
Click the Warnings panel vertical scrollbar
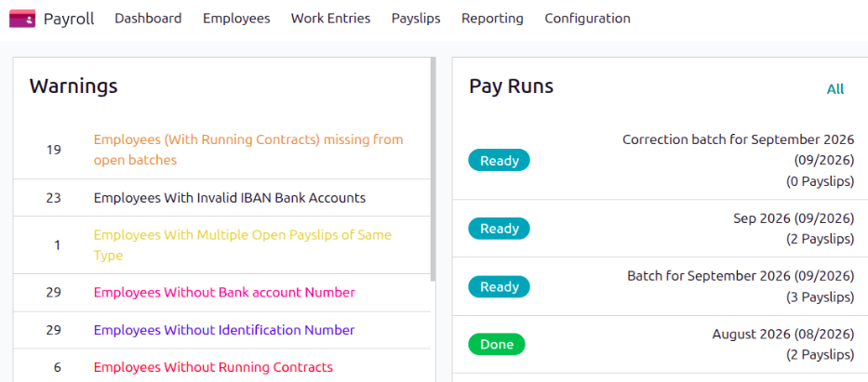pos(433,168)
